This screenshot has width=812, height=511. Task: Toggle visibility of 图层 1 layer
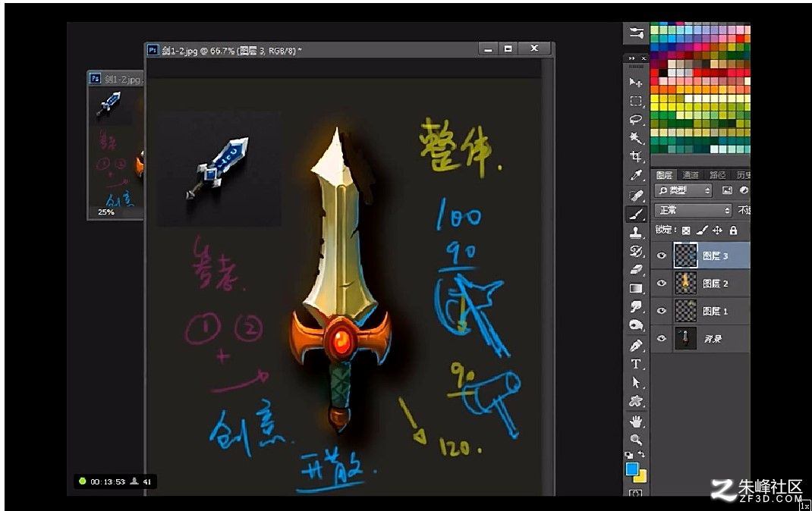pyautogui.click(x=661, y=310)
